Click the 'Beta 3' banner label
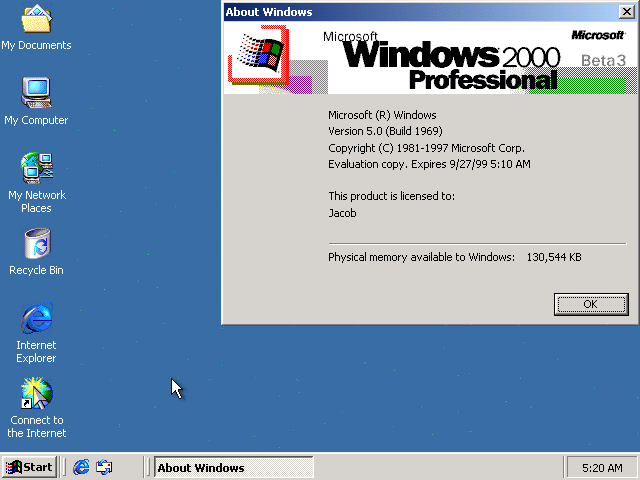 click(x=603, y=60)
